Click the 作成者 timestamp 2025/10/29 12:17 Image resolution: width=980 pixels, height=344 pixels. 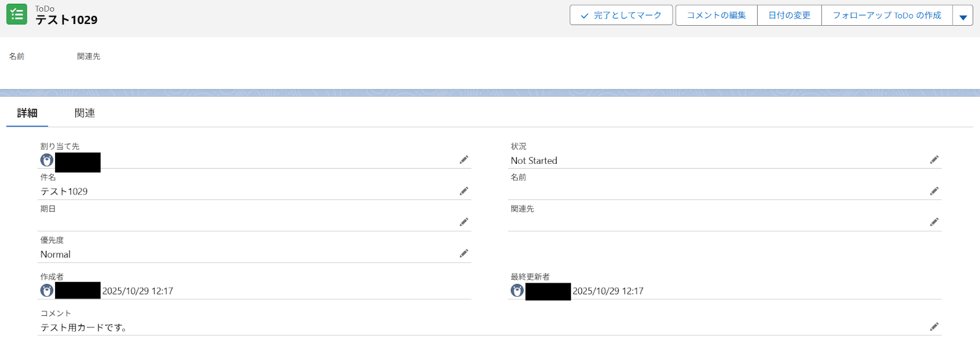click(138, 291)
